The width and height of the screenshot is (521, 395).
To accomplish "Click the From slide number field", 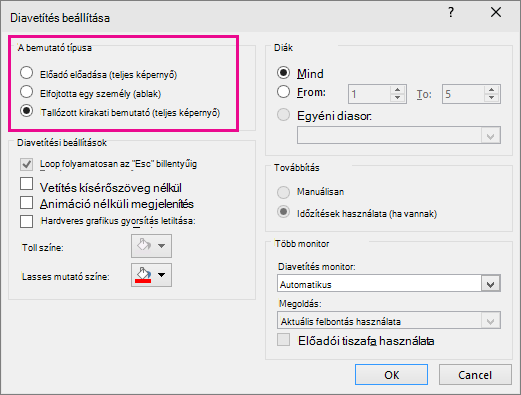I will point(369,94).
